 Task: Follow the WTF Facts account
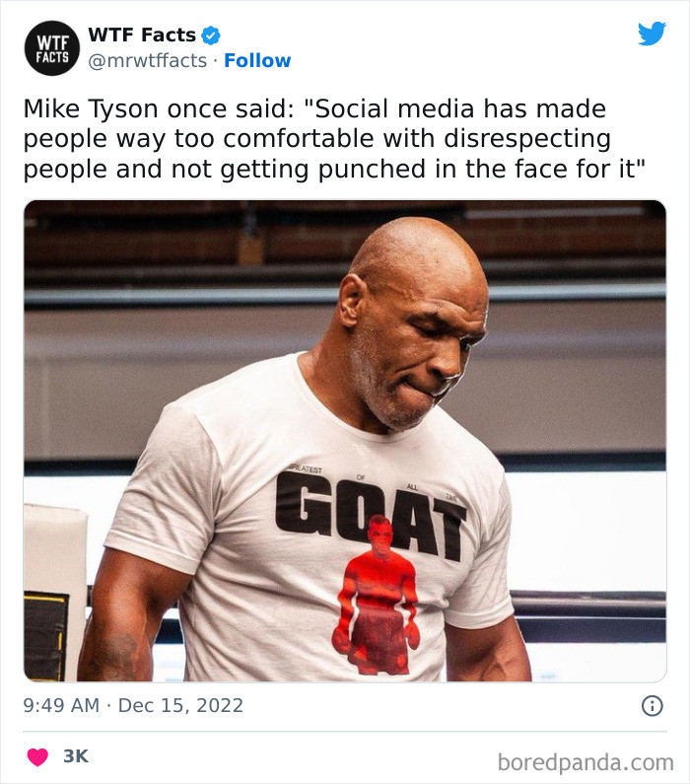257,61
